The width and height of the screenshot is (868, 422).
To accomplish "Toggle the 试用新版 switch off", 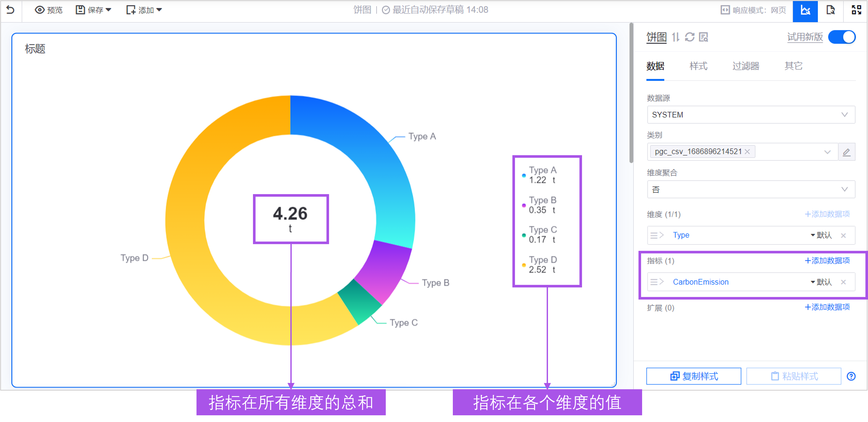I will pyautogui.click(x=841, y=37).
